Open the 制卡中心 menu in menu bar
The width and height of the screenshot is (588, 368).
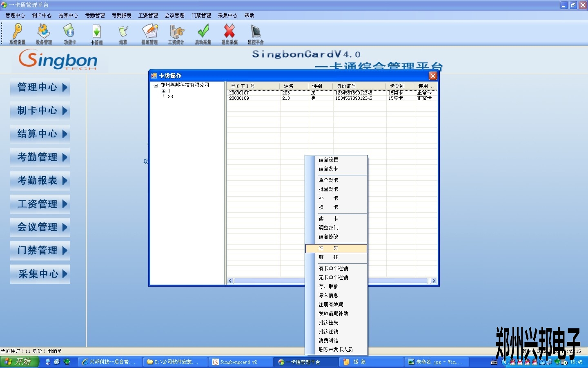pyautogui.click(x=42, y=16)
